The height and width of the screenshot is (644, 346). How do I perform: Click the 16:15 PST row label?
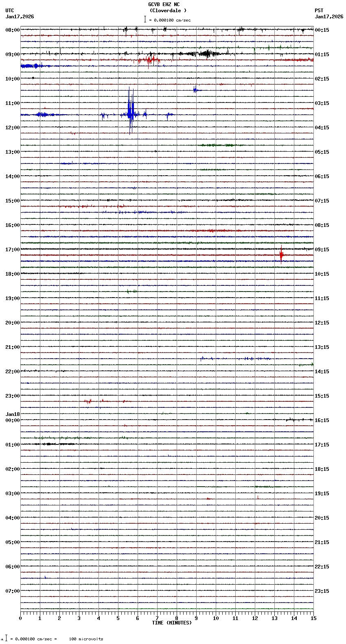pos(322,420)
